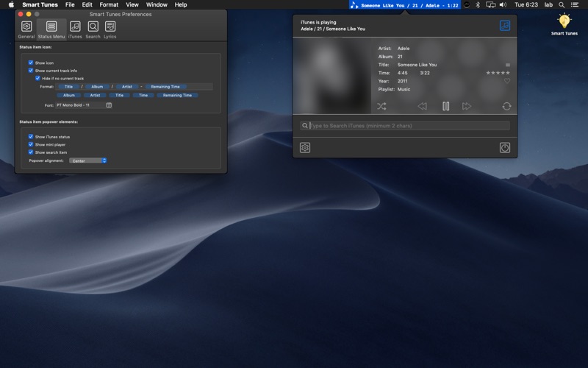Open the Bluetooth menu bar icon
588x368 pixels.
pos(478,5)
